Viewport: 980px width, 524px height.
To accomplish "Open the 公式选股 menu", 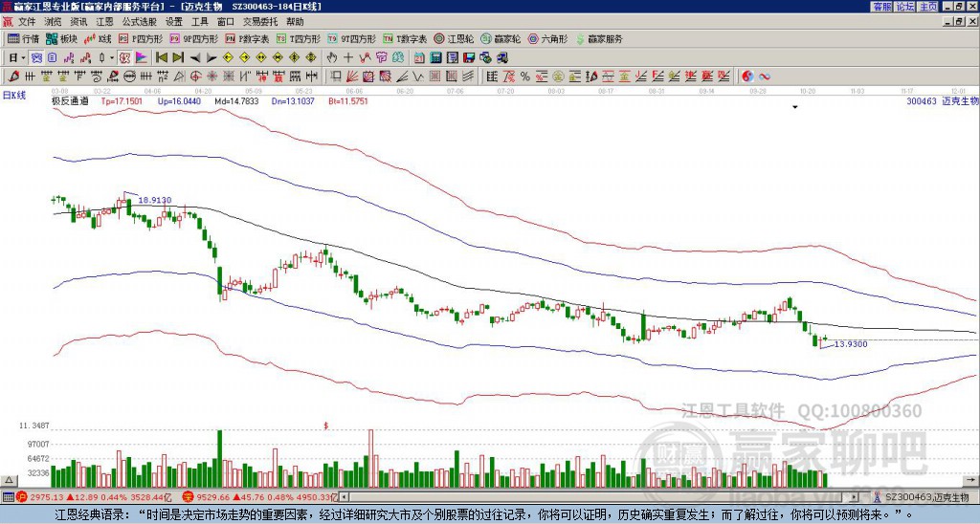I will pos(140,22).
